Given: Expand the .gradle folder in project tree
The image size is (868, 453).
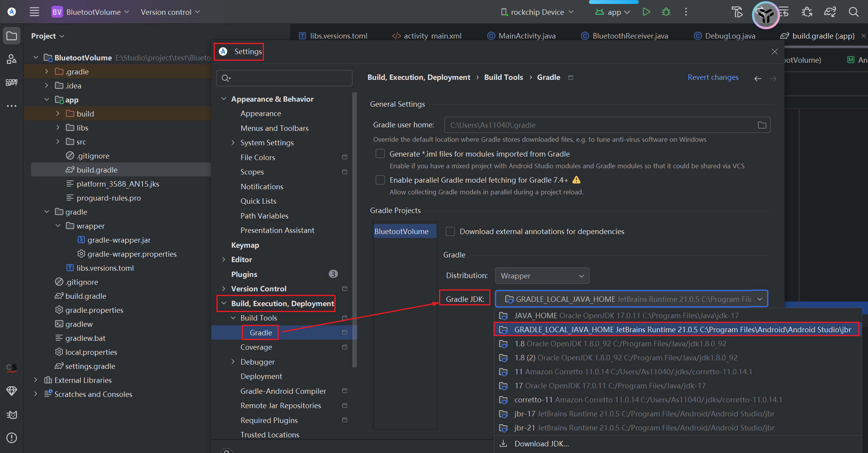Looking at the screenshot, I should [47, 72].
